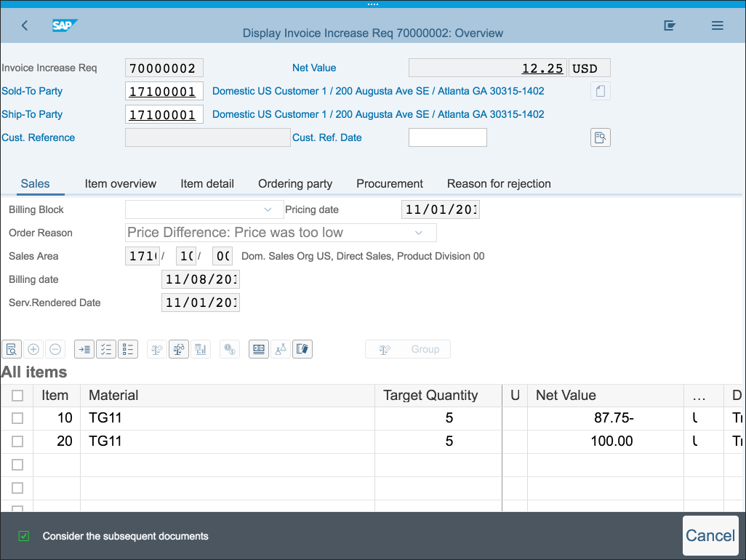Switch to the Sales tab
The image size is (746, 560).
pyautogui.click(x=35, y=184)
